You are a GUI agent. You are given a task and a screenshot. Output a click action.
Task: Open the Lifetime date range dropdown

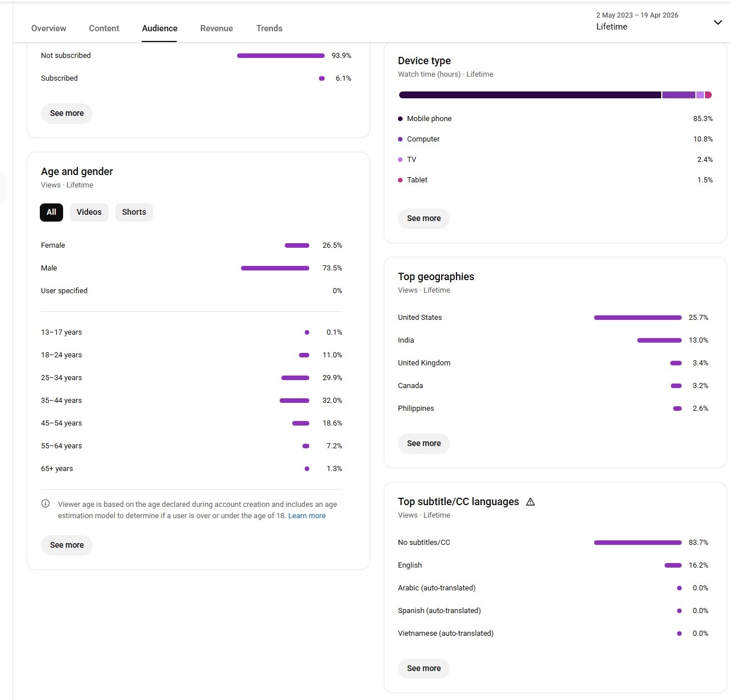[717, 22]
